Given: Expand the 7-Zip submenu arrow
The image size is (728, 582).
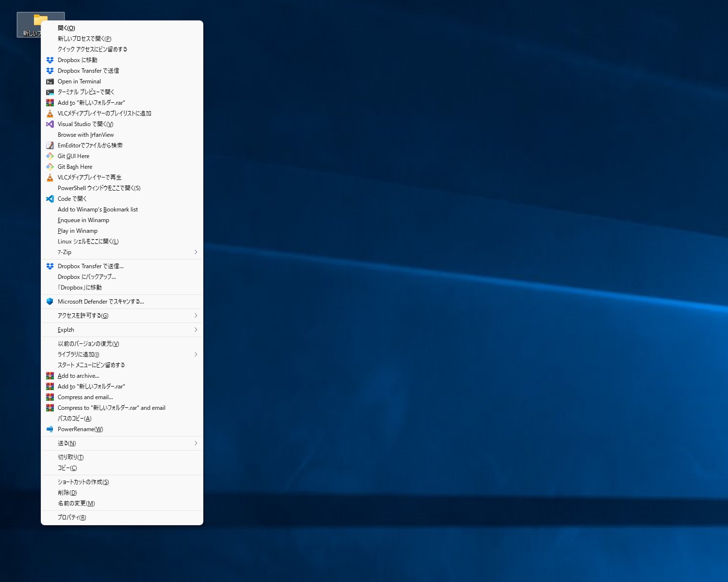Looking at the screenshot, I should (196, 252).
